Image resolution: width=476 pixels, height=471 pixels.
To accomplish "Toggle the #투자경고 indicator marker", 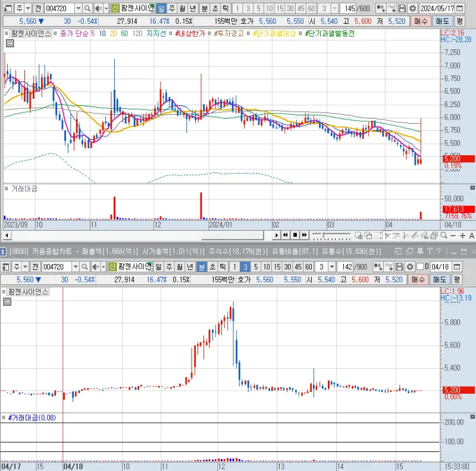I will click(210, 34).
